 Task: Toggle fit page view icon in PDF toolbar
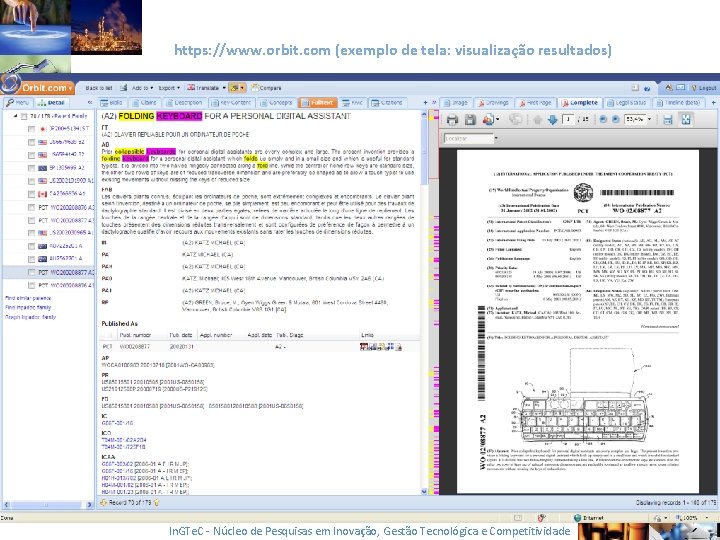[686, 120]
